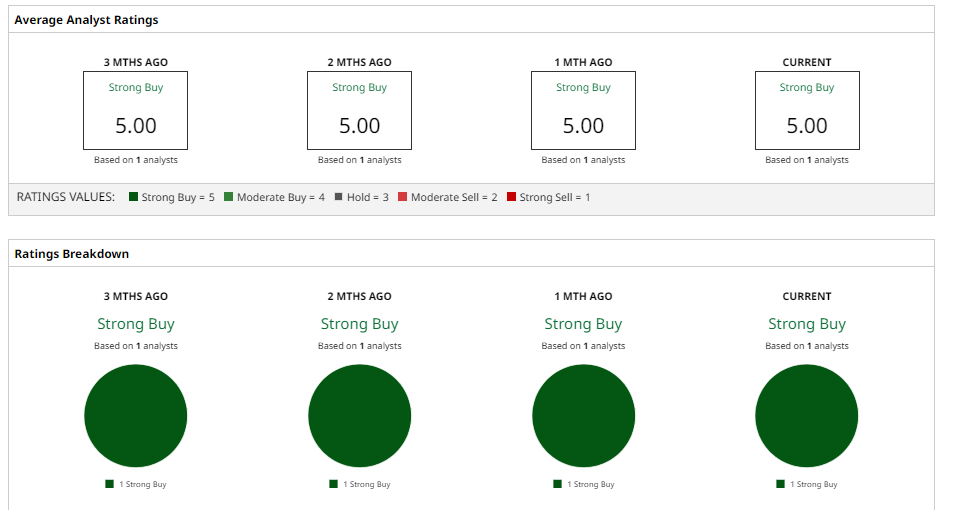Click the 2 MTHS AGO pie chart
This screenshot has height=510, width=962.
click(x=360, y=416)
